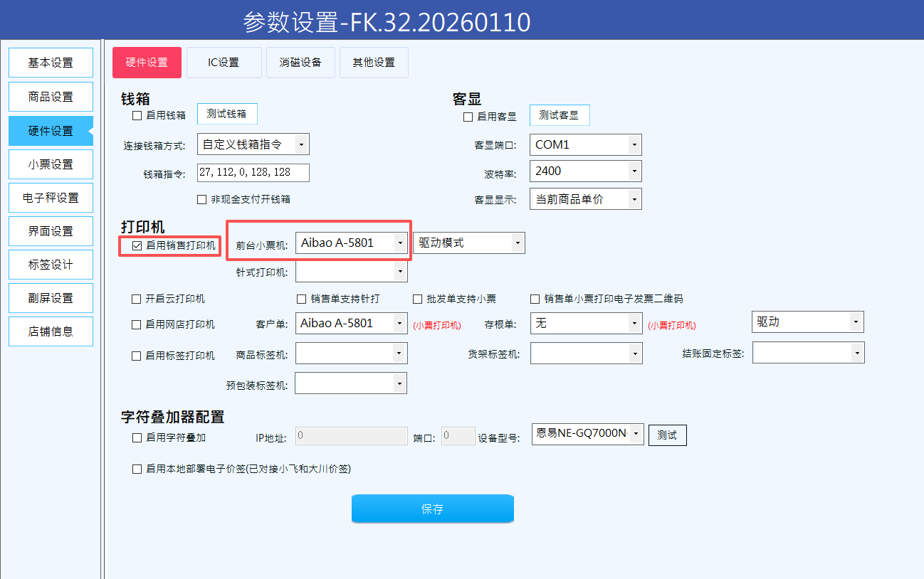Enable 启用字符叠加 checkbox
The image size is (924, 579).
click(137, 438)
